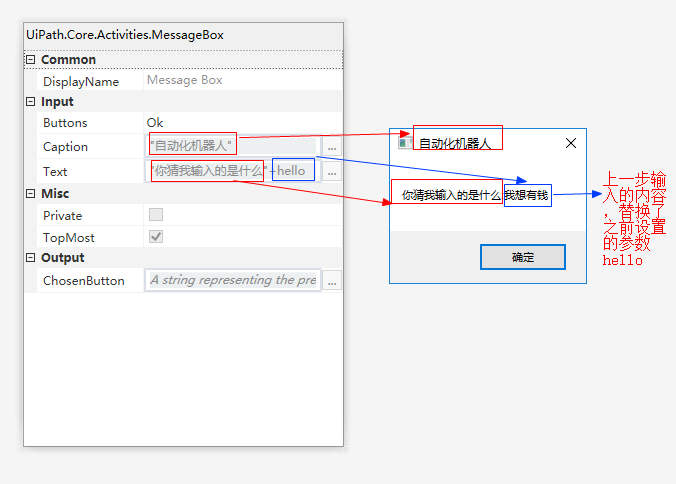Open the ChosenButton expression editor ellipsis

332,281
